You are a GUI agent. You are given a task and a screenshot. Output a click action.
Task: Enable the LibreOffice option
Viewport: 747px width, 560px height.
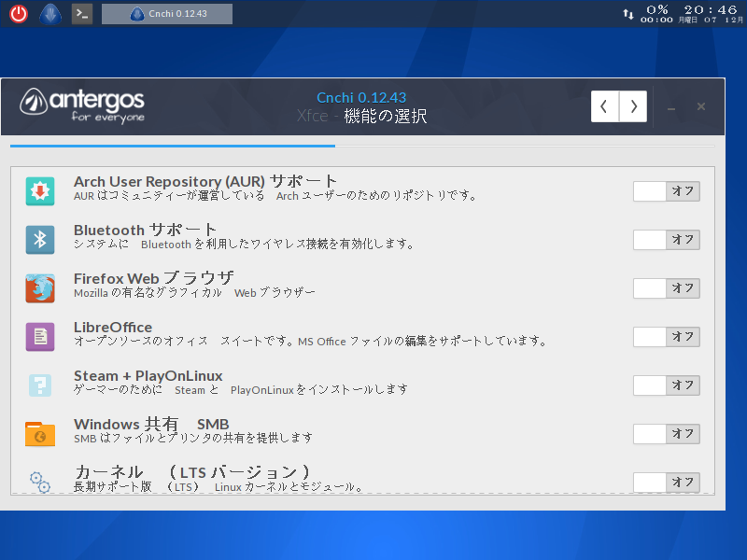(x=666, y=337)
